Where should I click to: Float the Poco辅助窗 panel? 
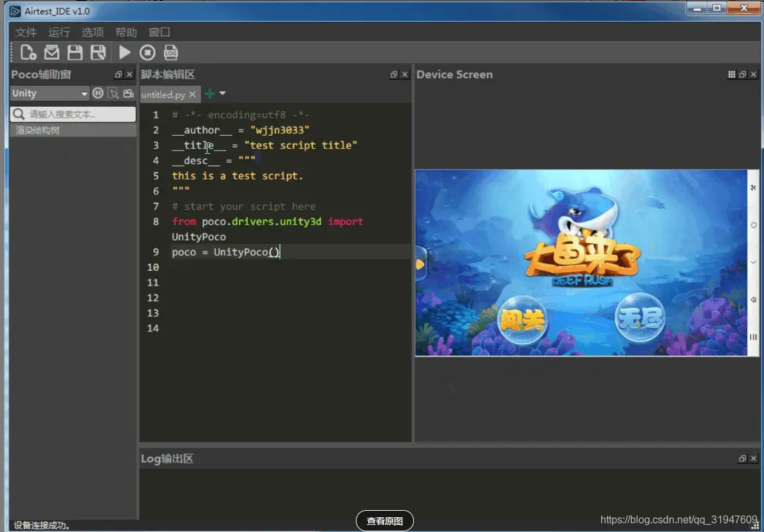pos(118,75)
